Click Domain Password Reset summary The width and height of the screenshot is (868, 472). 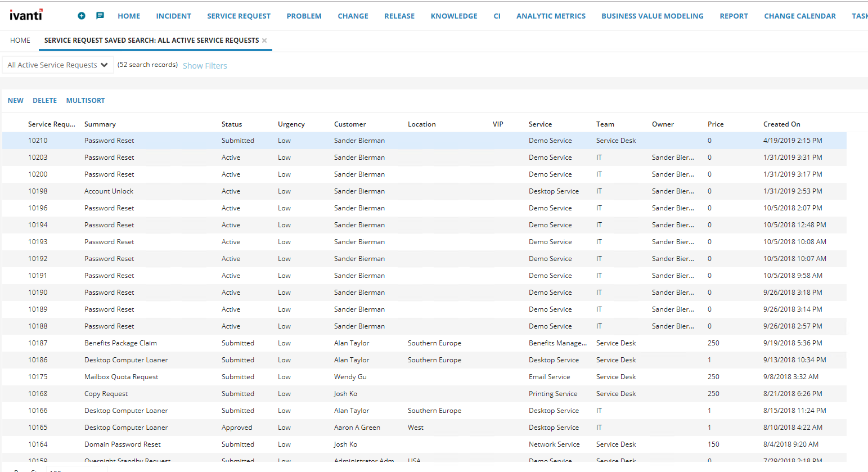(x=123, y=444)
